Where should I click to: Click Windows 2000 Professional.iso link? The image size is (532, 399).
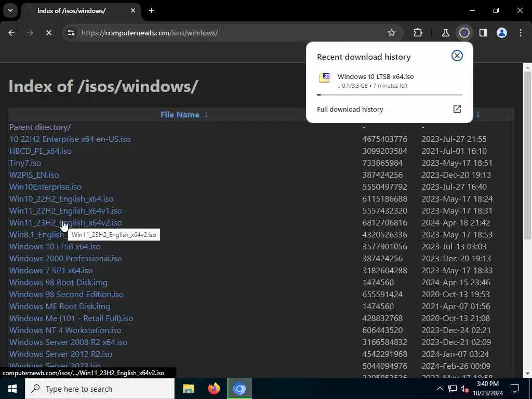coord(65,259)
